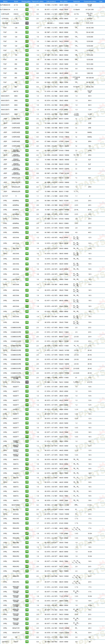Select the B20614 engine code cell
The width and height of the screenshot is (105, 644).
coord(90,18)
